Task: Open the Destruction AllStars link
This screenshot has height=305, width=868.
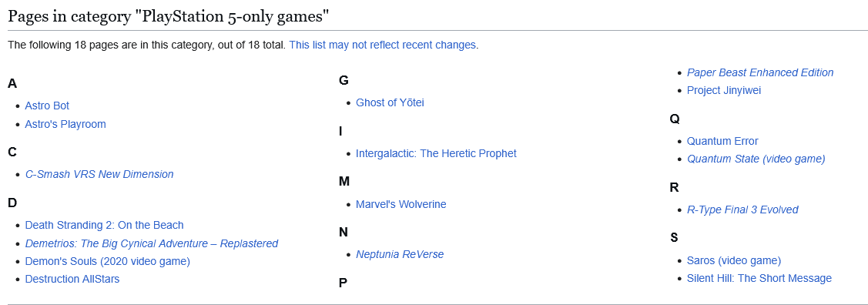Action: 72,279
